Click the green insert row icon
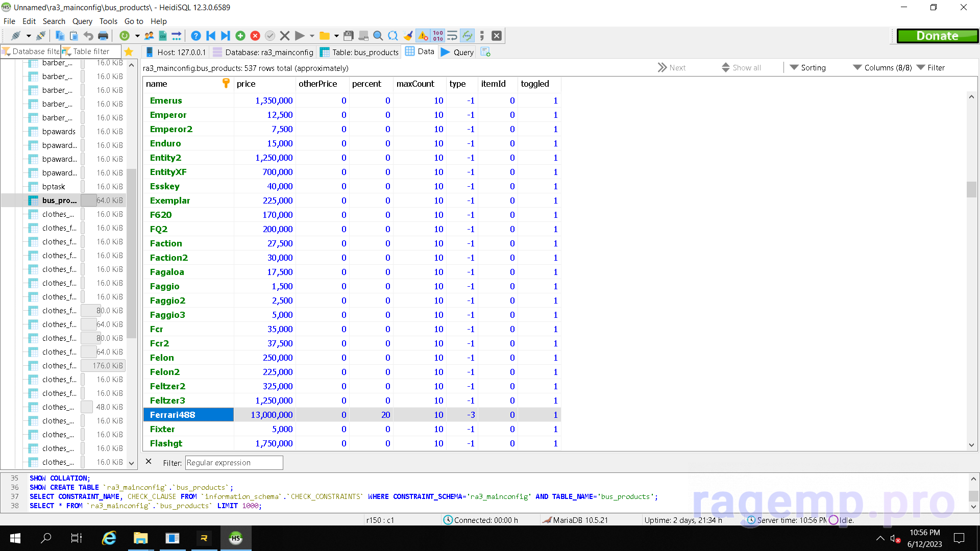980x551 pixels. click(240, 36)
